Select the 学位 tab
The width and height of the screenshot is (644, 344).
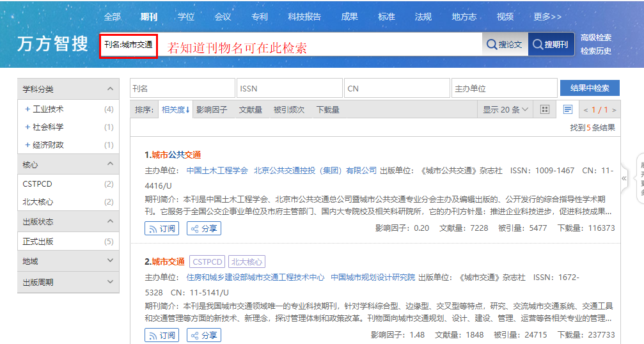(185, 17)
